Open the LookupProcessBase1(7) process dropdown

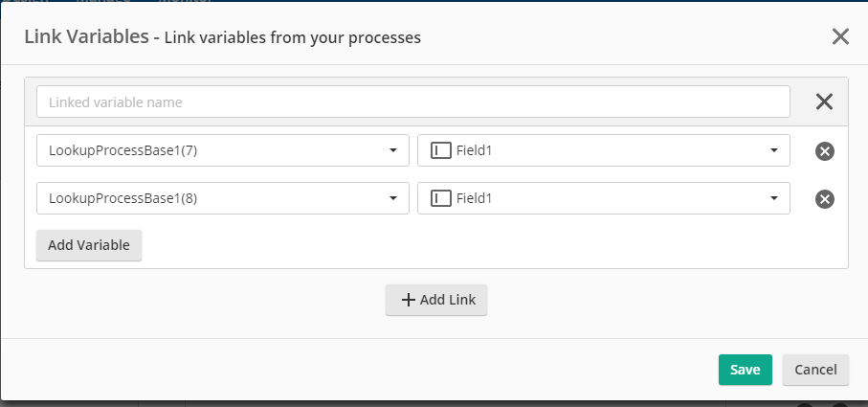(223, 150)
